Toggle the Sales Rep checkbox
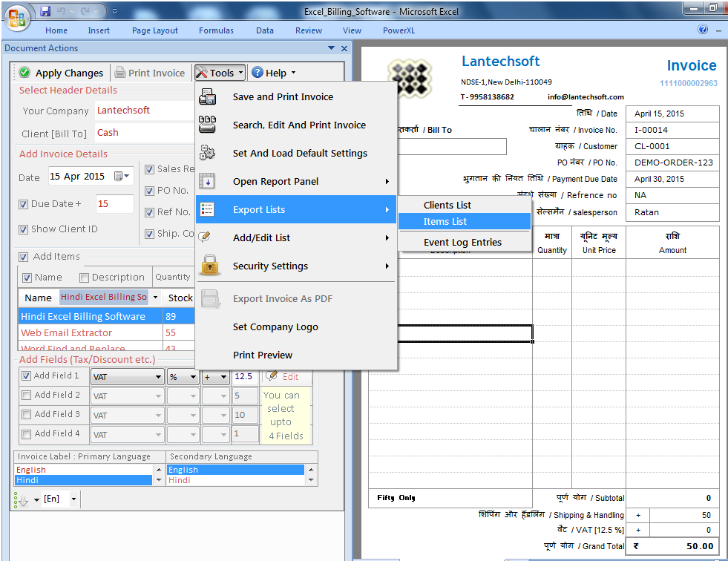728x561 pixels. point(149,169)
